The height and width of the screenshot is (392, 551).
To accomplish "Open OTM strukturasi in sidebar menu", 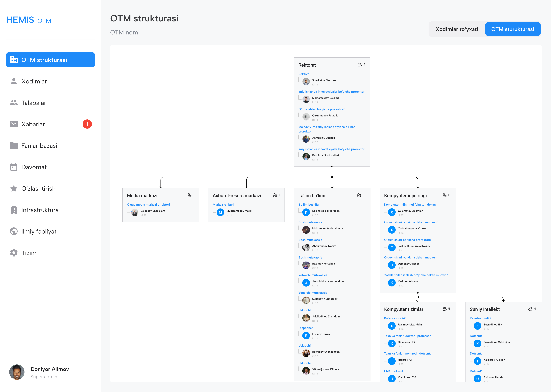I will coord(50,60).
